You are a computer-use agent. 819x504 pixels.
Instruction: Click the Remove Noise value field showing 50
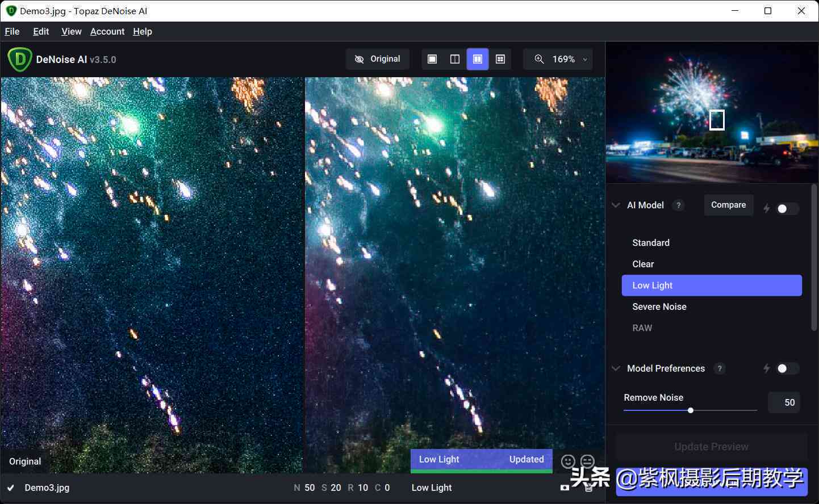[784, 402]
